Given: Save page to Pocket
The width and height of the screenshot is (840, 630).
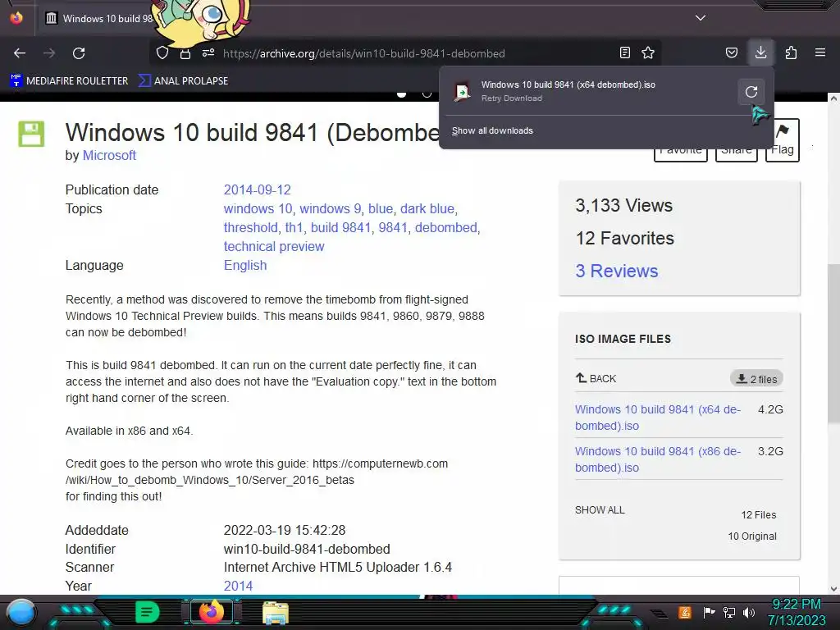Looking at the screenshot, I should click(x=731, y=52).
